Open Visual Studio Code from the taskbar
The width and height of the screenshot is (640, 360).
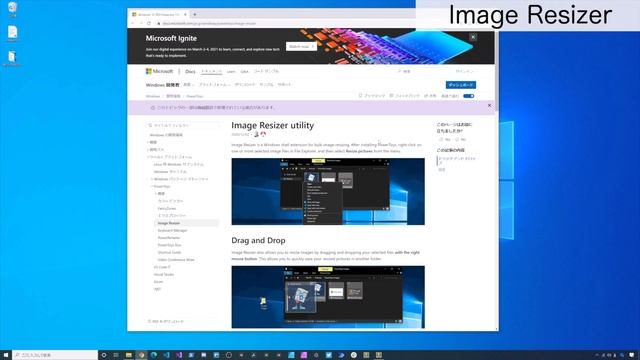click(167, 355)
